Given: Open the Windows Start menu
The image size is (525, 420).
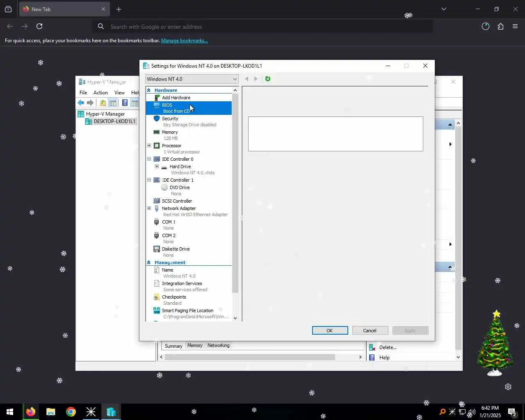Looking at the screenshot, I should coord(10,412).
